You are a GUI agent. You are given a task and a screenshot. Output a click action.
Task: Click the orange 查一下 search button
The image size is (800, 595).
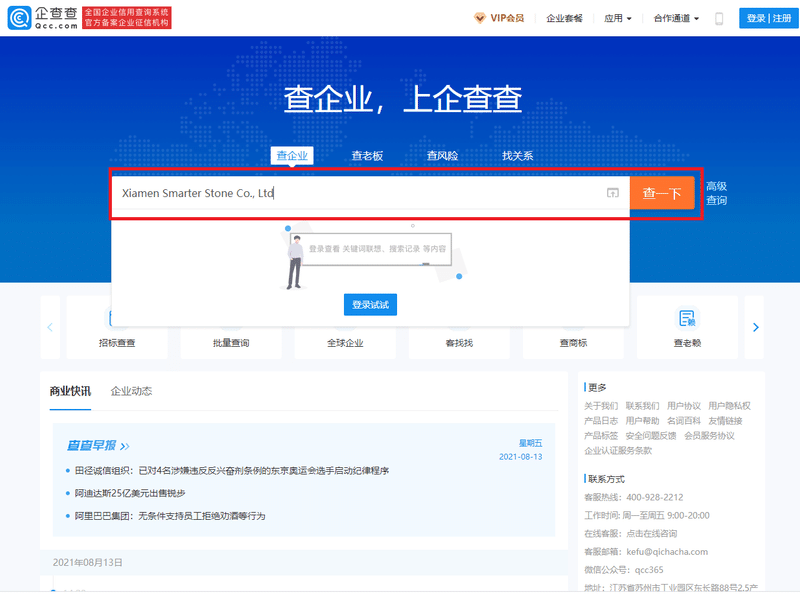tap(662, 193)
